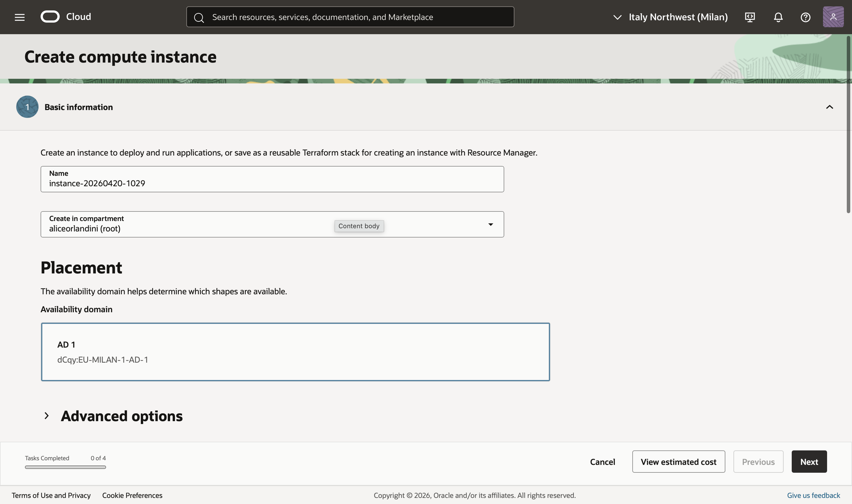Open the notifications bell
The width and height of the screenshot is (852, 504).
778,17
